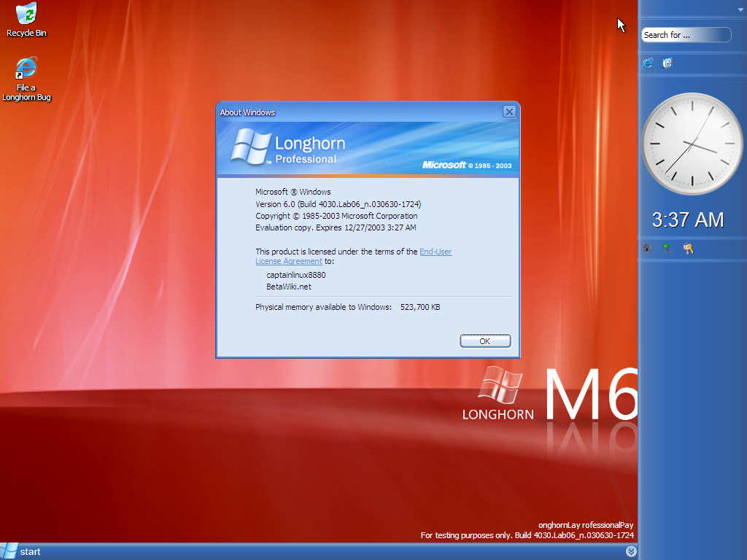747x560 pixels.
Task: Click the Longhorn Professional banner logo
Action: click(x=289, y=147)
